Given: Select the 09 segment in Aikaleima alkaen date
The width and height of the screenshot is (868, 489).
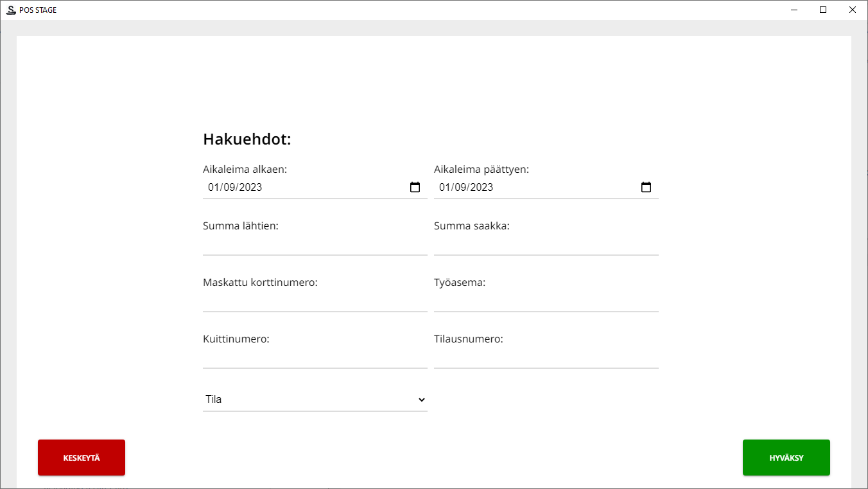Looking at the screenshot, I should (x=229, y=188).
